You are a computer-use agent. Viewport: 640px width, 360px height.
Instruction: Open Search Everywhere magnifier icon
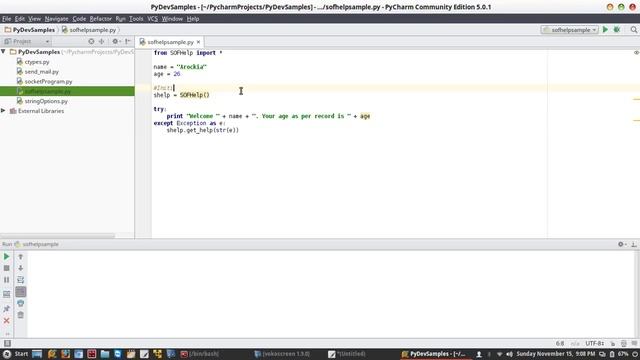(x=633, y=30)
